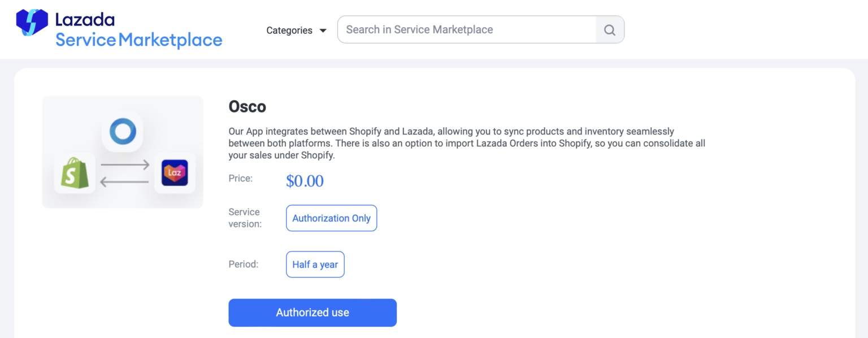
Task: Select the Authorization Only service version
Action: [331, 218]
